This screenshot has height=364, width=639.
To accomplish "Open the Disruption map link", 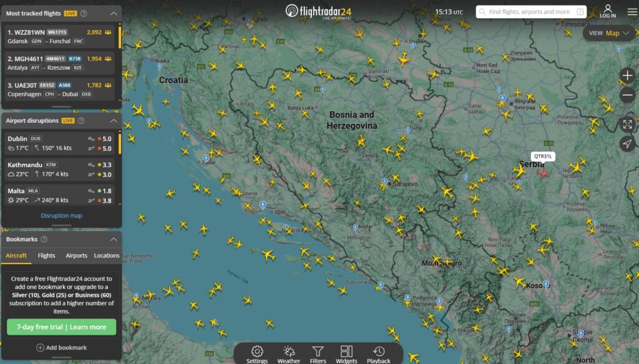I will pyautogui.click(x=61, y=216).
